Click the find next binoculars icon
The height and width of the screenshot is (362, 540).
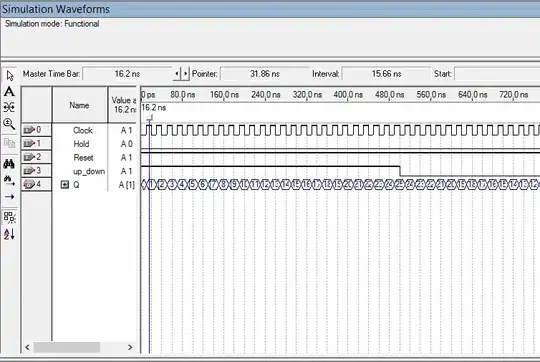(x=9, y=180)
